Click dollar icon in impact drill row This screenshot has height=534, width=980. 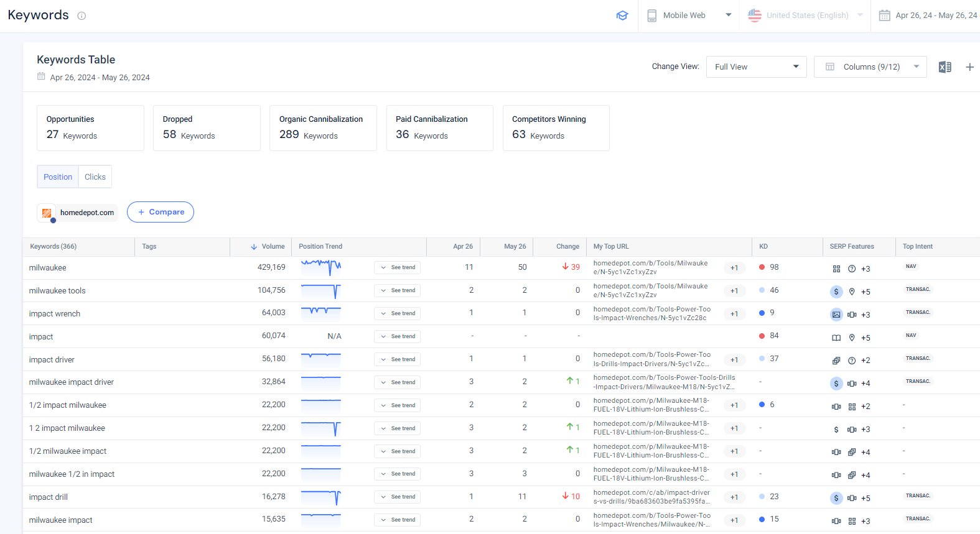(x=836, y=498)
